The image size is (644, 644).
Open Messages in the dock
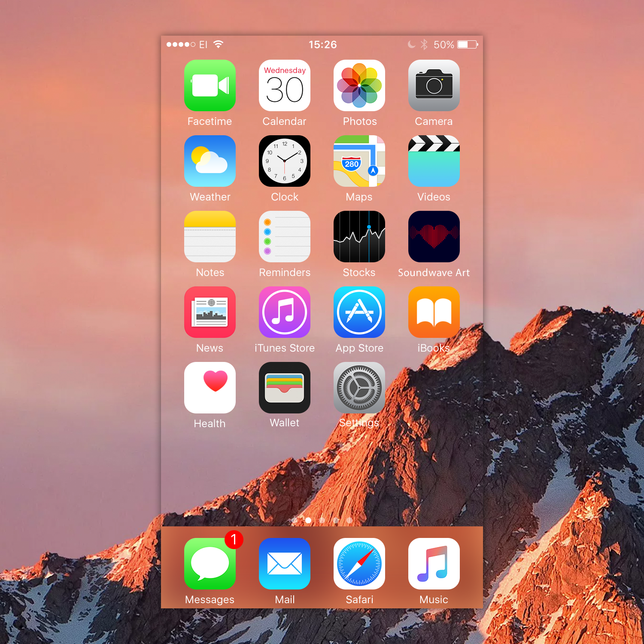point(210,564)
